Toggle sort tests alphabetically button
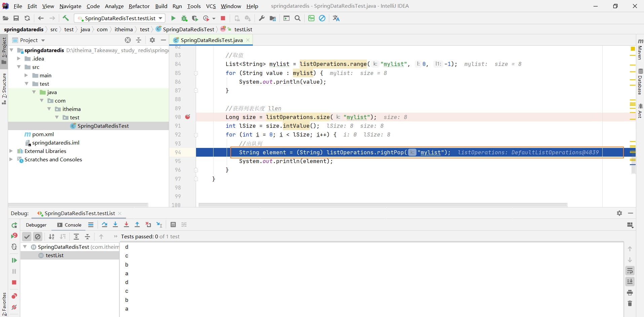The height and width of the screenshot is (317, 644). click(x=51, y=237)
